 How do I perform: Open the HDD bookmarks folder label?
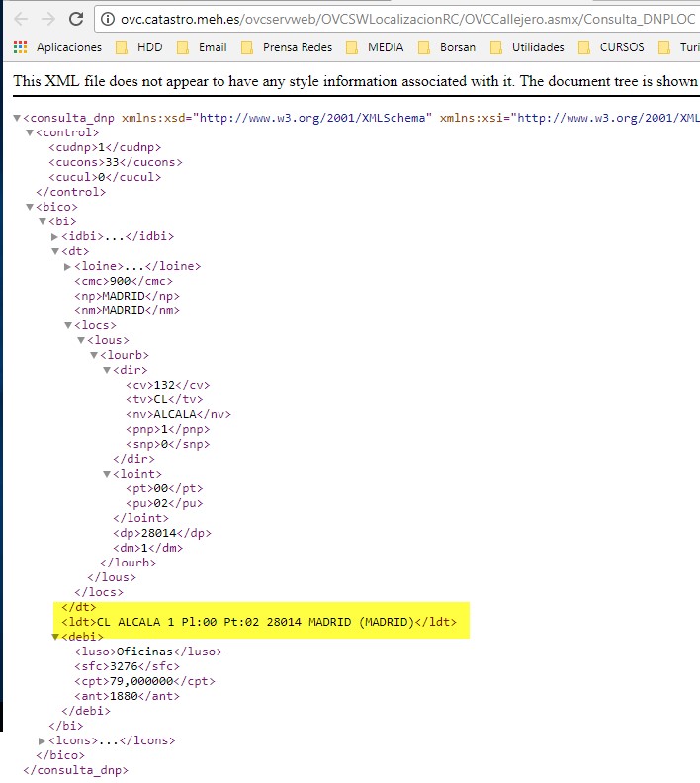point(149,46)
